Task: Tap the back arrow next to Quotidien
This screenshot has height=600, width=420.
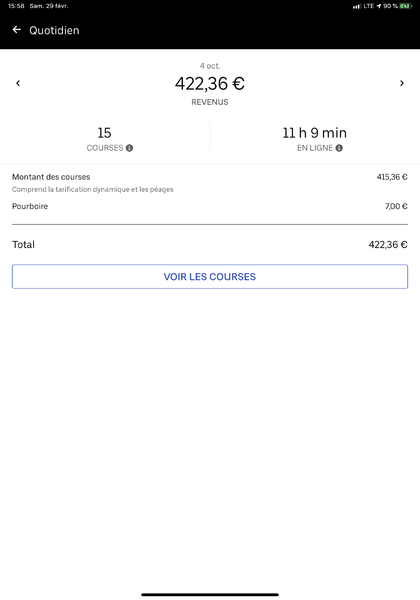Action: 16,30
